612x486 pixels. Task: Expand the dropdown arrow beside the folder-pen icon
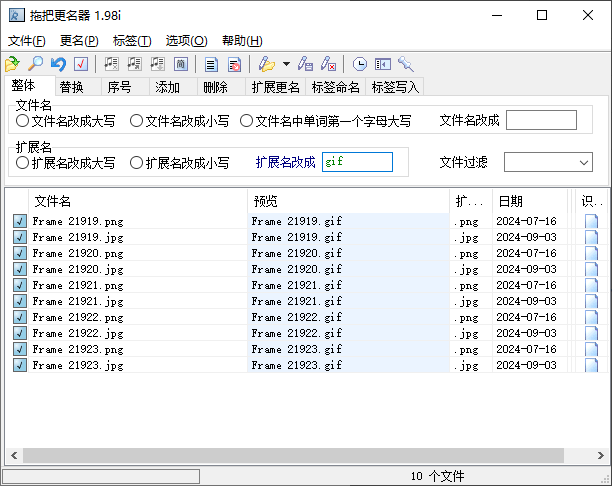[287, 64]
